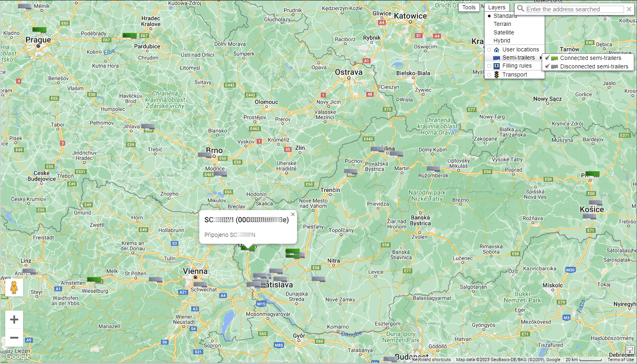Viewport: 637px width, 364px height.
Task: Uncheck Connected semi-trailers layer
Action: [547, 58]
